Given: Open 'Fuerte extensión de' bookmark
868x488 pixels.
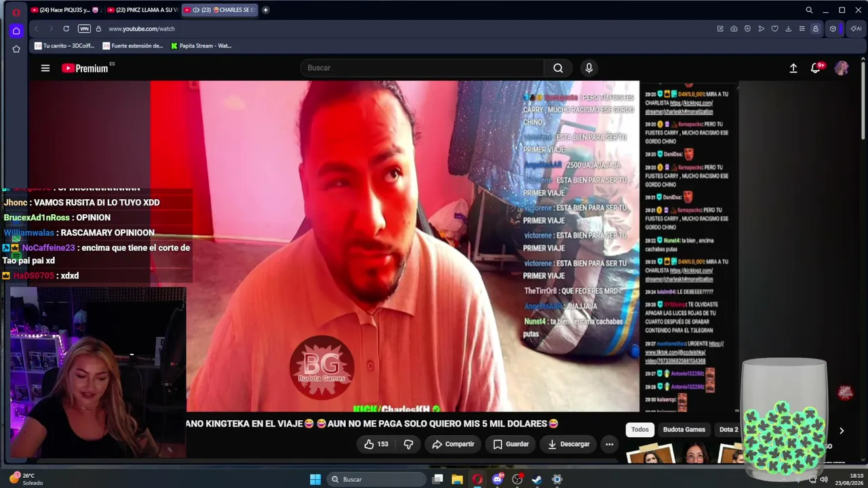Looking at the screenshot, I should 133,46.
